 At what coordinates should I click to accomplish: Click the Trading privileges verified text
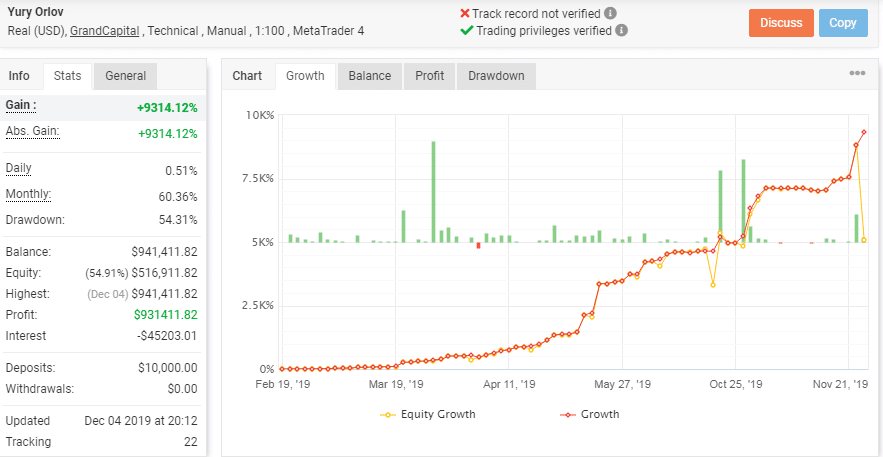point(544,30)
